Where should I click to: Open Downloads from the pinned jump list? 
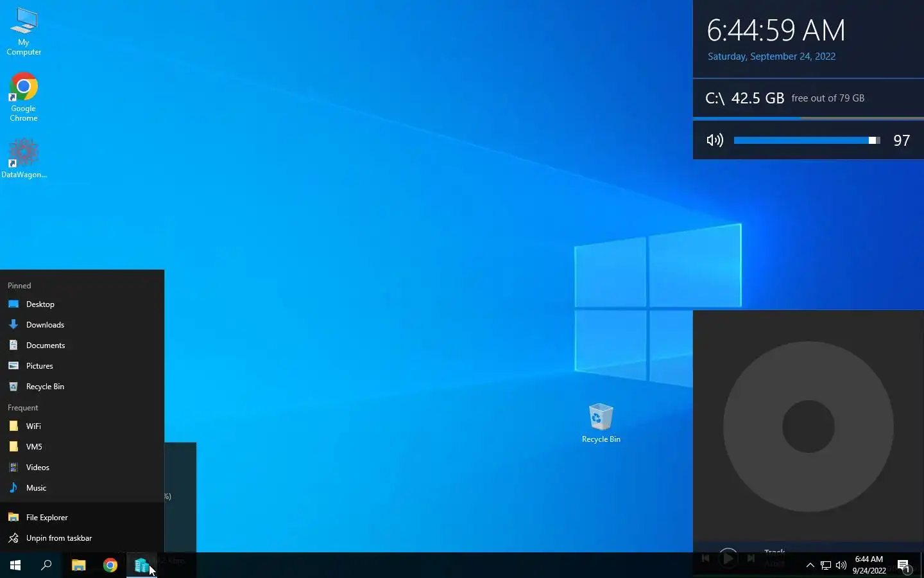[x=82, y=325]
